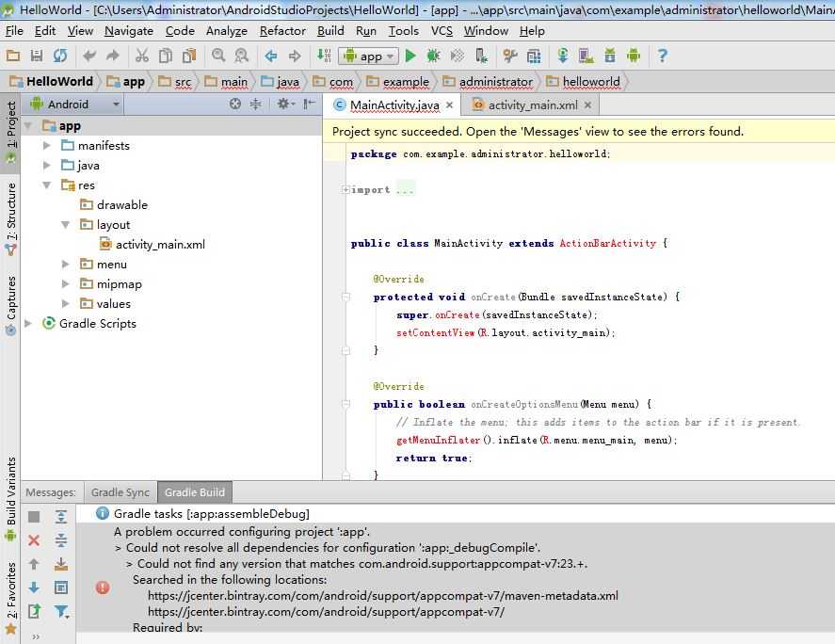Stop the Gradle build square icon
Screen dimensions: 835x644
tap(34, 517)
